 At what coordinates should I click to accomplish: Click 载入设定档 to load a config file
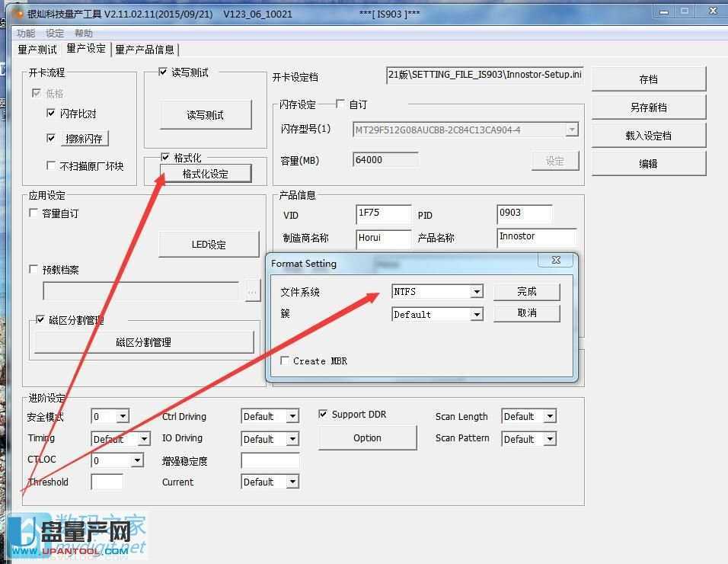648,135
